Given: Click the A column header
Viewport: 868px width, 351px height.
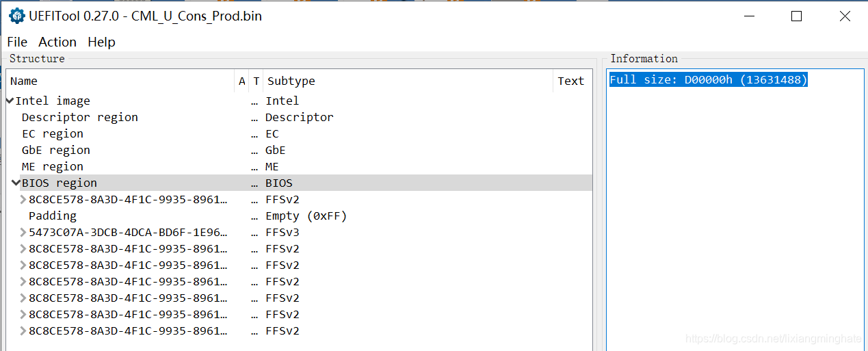Looking at the screenshot, I should point(241,81).
